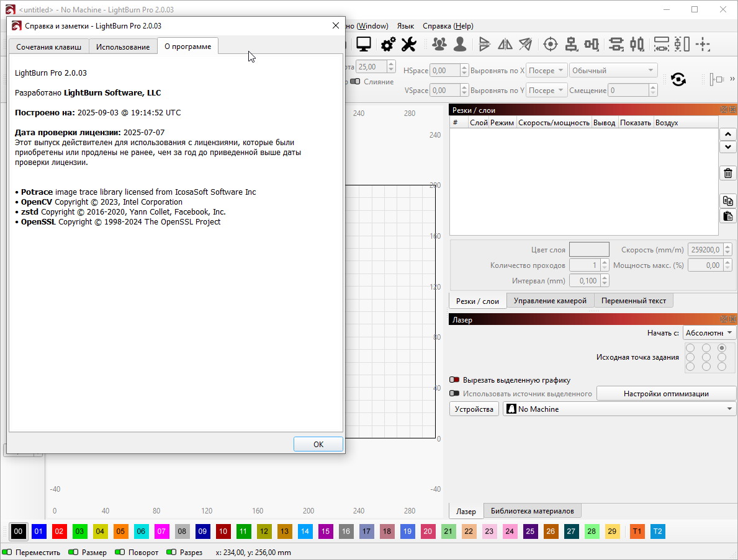Select top-right job origin radio button
The height and width of the screenshot is (560, 738).
click(722, 348)
